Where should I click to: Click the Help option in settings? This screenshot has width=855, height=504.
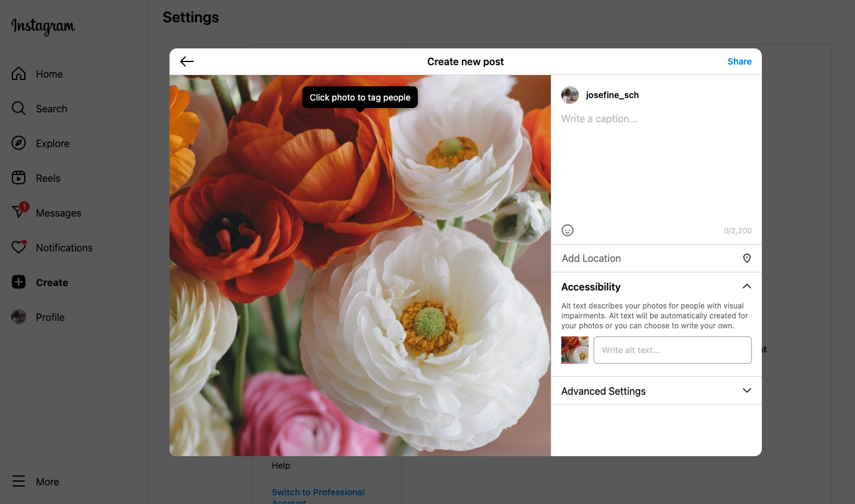pos(281,466)
